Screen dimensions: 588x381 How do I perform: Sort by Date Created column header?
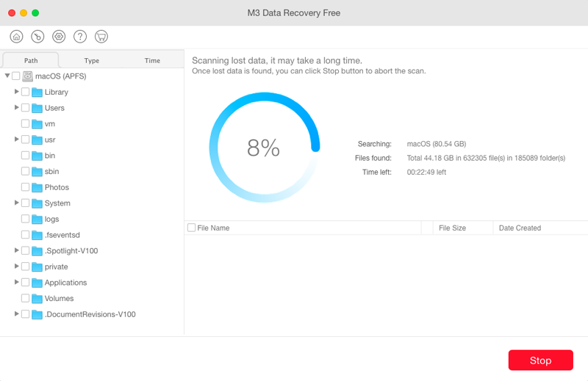pyautogui.click(x=520, y=228)
